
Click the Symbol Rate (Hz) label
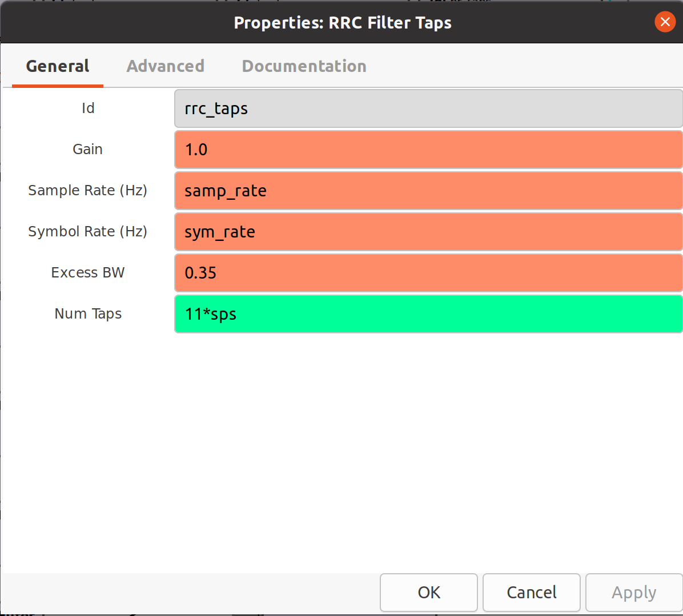[87, 231]
